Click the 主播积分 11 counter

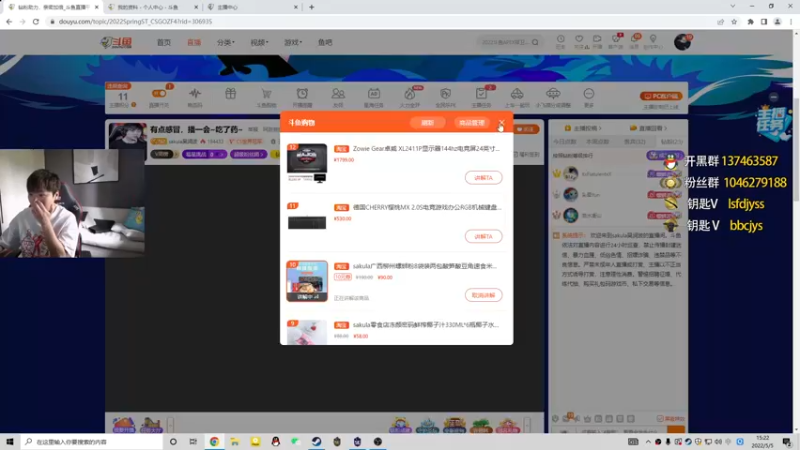(123, 99)
